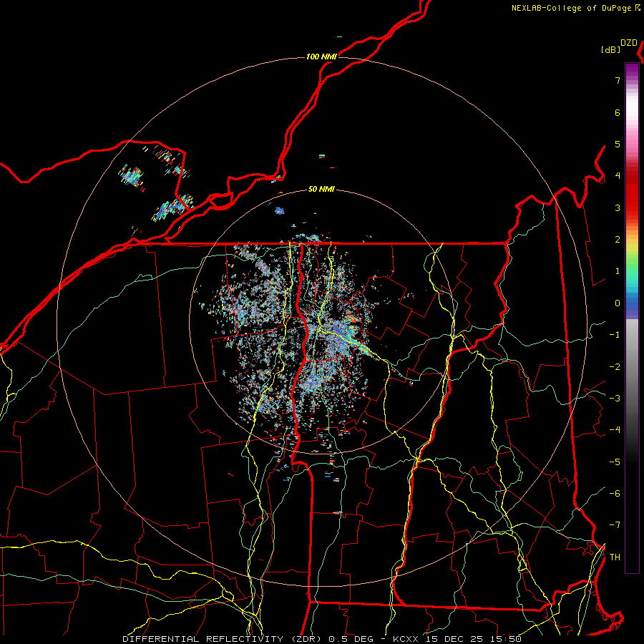Image resolution: width=644 pixels, height=644 pixels.
Task: Click the 3 dB tick label on scale
Action: 618,208
